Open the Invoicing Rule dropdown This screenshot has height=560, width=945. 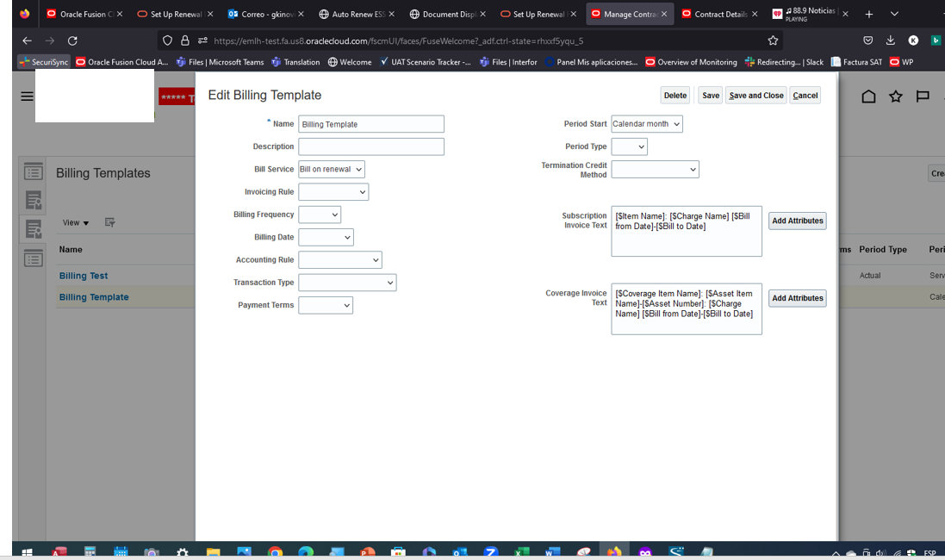[333, 192]
